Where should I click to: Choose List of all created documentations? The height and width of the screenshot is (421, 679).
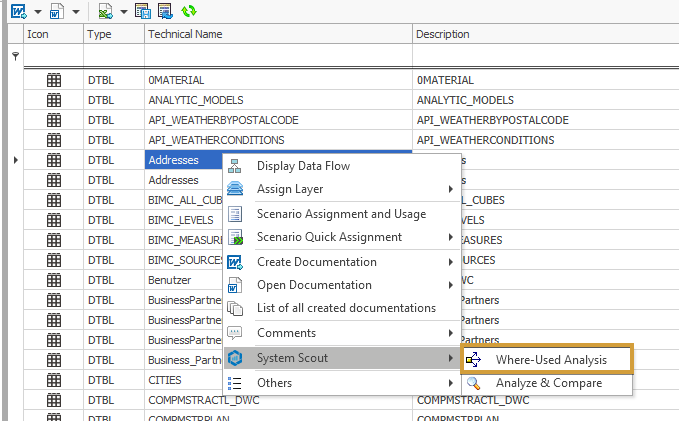(345, 308)
